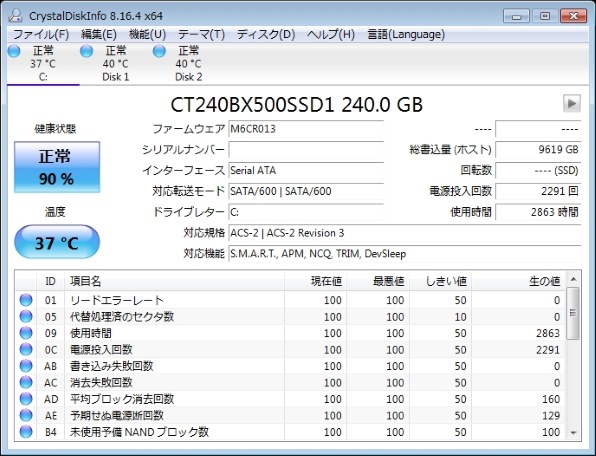Click status icon of 予期せぬ電源断回数 row

(26, 415)
